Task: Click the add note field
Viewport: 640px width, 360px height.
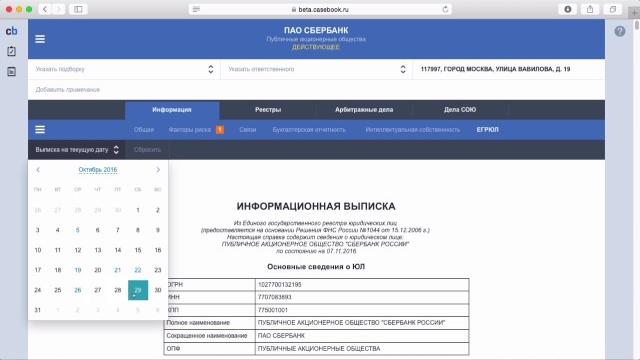Action: click(x=316, y=89)
